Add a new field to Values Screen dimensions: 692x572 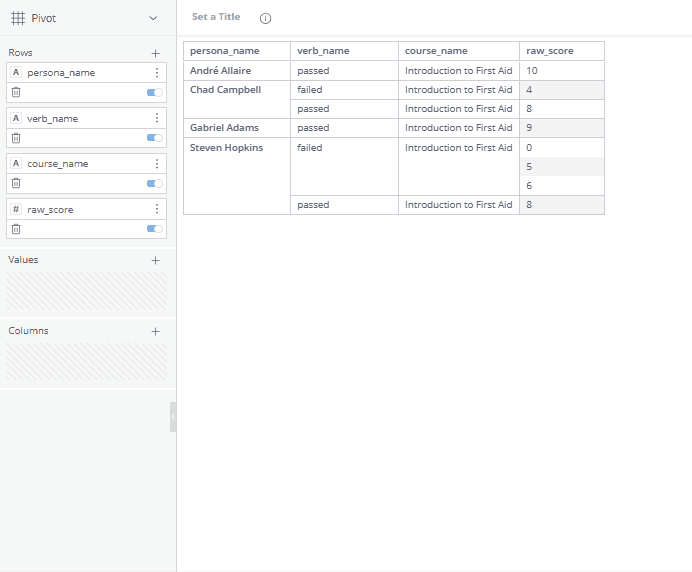click(155, 260)
